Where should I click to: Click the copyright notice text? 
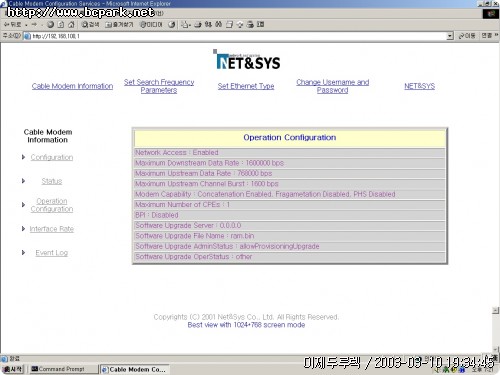click(246, 317)
